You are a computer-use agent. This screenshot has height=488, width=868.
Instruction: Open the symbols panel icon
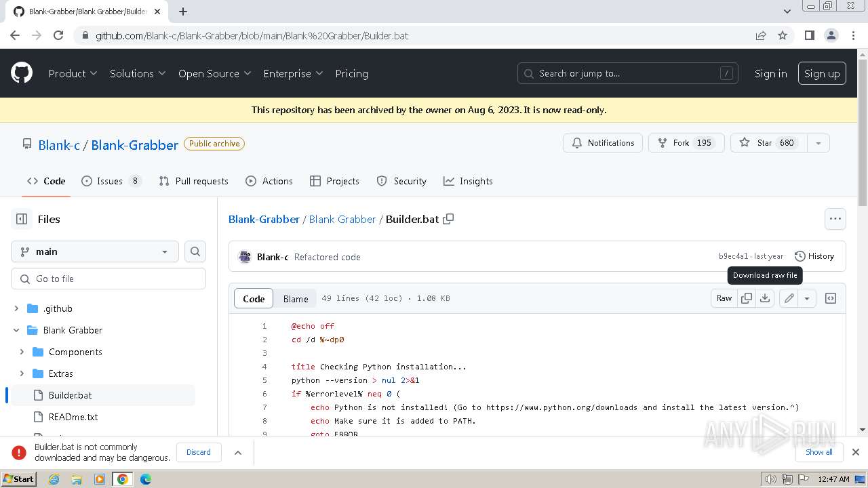pyautogui.click(x=831, y=298)
